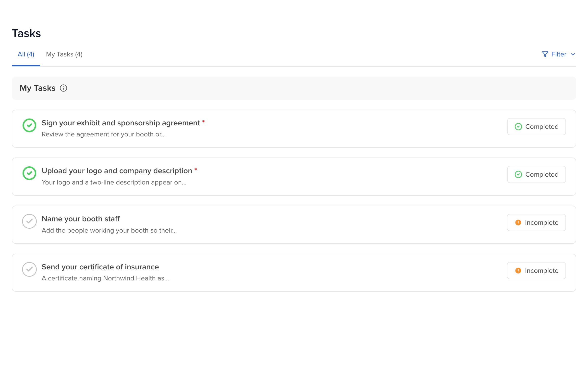This screenshot has width=588, height=368.
Task: Open Send your certificate of insurance task
Action: tap(100, 267)
